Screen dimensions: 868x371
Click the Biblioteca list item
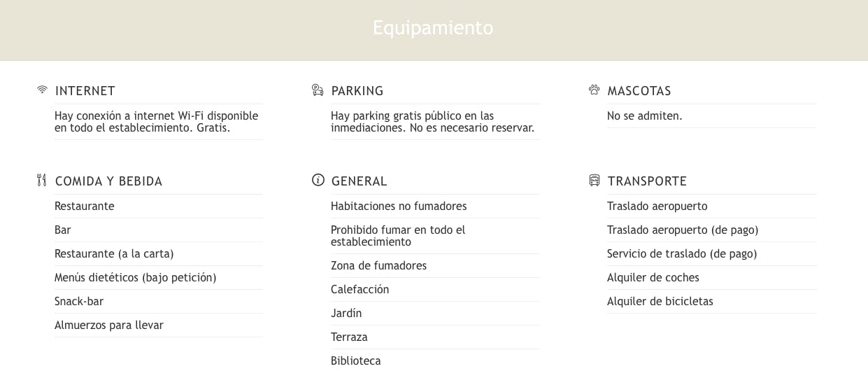[356, 360]
